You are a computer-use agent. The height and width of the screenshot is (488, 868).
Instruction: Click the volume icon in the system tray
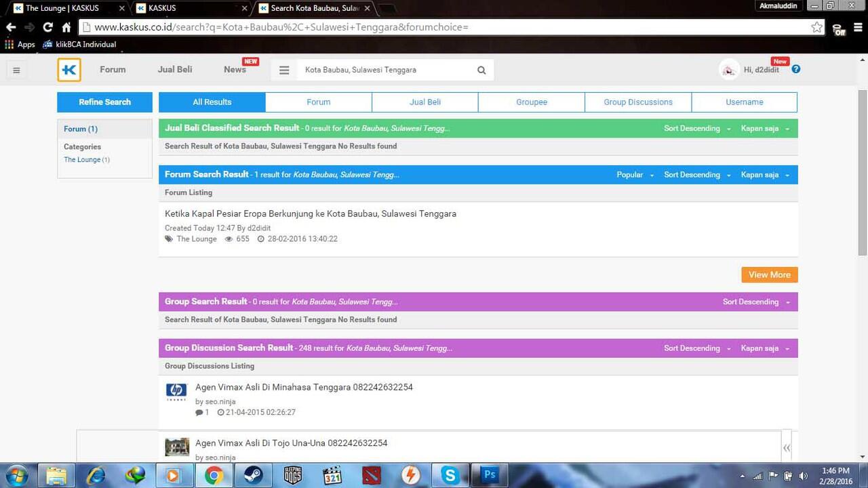click(x=804, y=476)
